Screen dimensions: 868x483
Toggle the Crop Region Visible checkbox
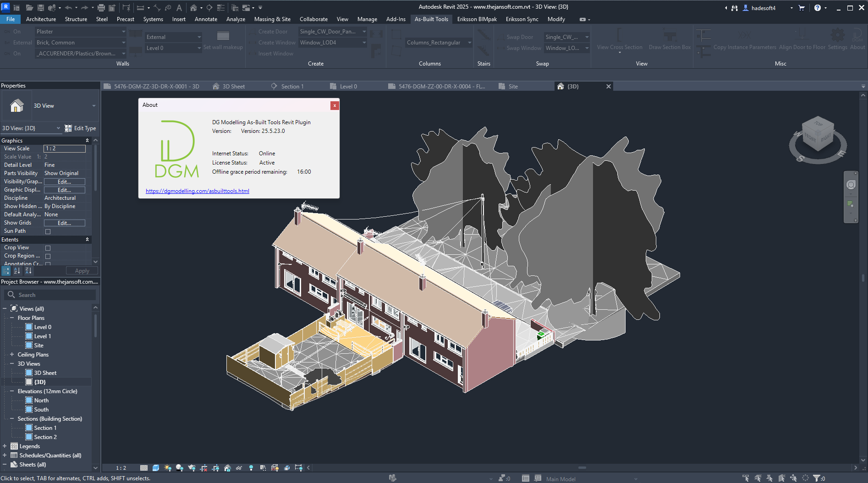[x=48, y=256]
